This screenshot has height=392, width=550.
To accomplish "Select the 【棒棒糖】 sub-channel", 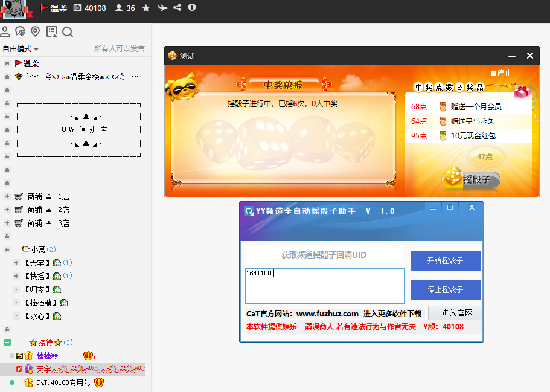I will click(40, 303).
